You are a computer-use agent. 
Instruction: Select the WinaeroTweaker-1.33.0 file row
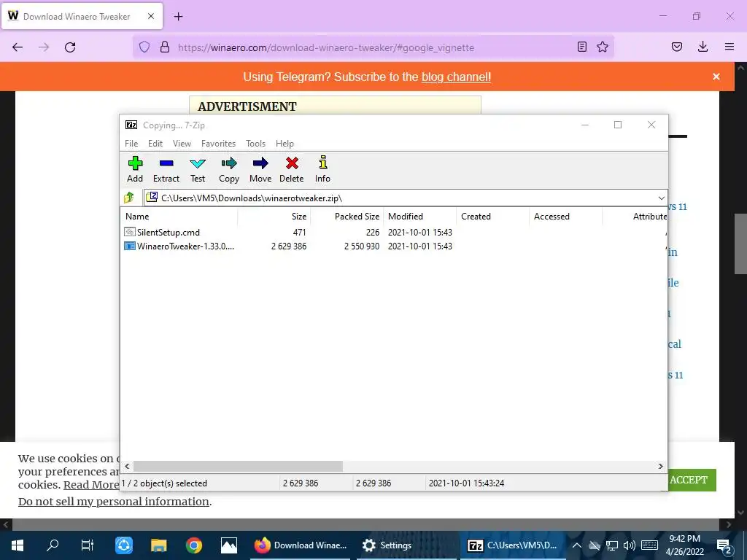tap(395, 246)
